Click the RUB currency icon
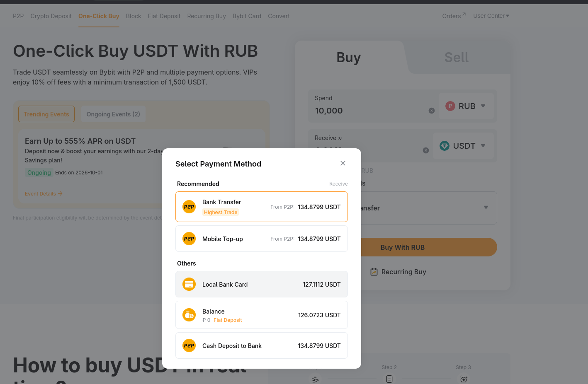 [450, 106]
